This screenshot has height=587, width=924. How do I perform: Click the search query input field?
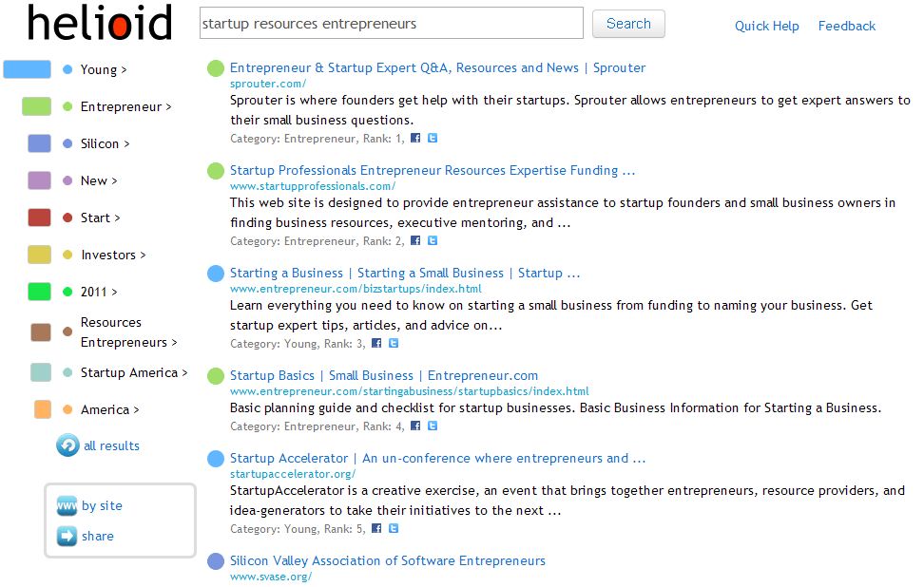pyautogui.click(x=392, y=24)
